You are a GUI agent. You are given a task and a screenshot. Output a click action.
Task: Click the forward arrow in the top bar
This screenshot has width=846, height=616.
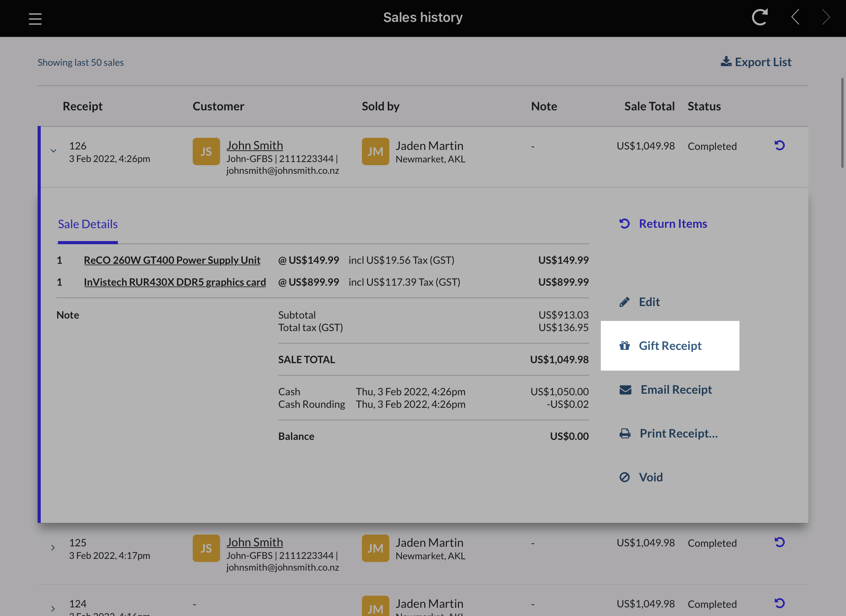coord(825,17)
